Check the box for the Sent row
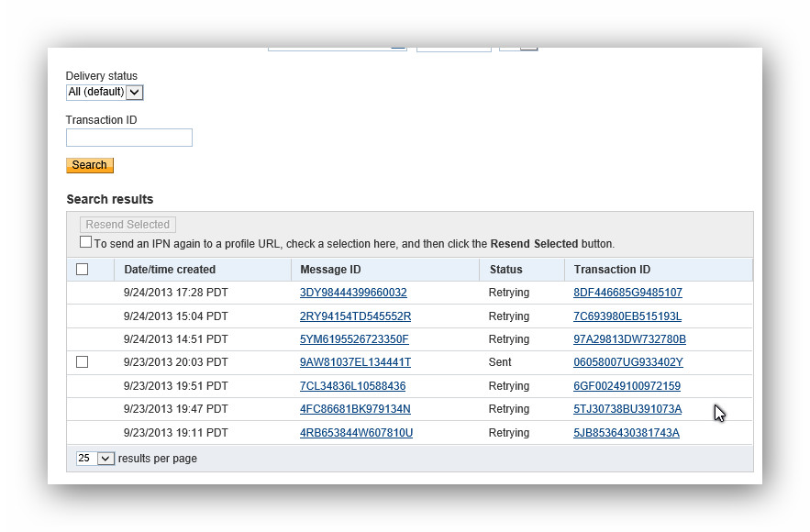810x532 pixels. click(82, 362)
